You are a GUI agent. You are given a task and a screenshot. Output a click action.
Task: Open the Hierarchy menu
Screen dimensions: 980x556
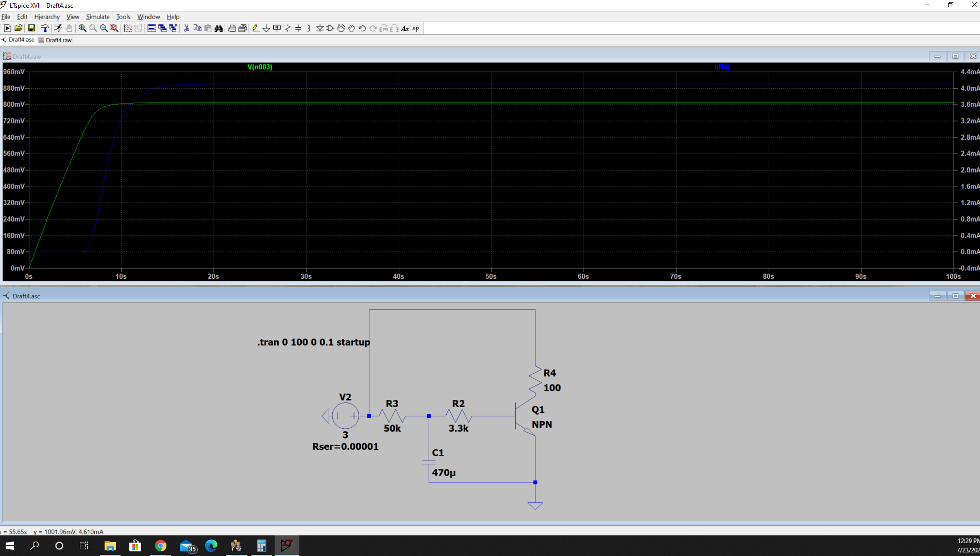(x=47, y=16)
